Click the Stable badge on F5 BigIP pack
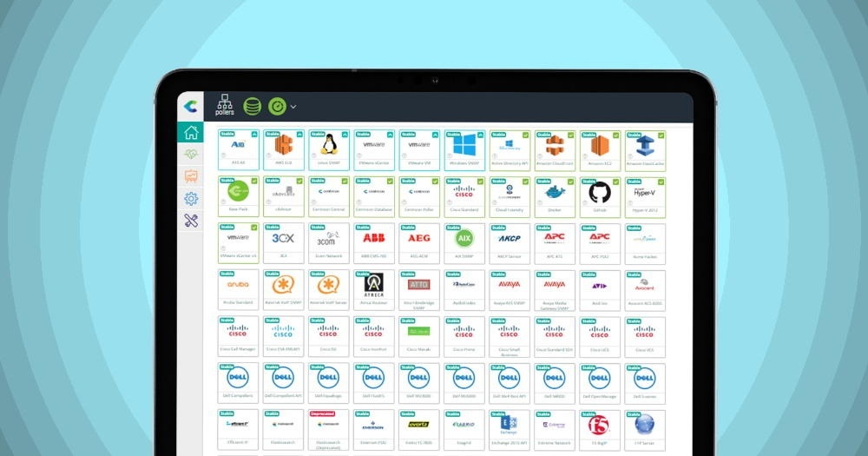Viewport: 868px width, 456px height. point(589,414)
